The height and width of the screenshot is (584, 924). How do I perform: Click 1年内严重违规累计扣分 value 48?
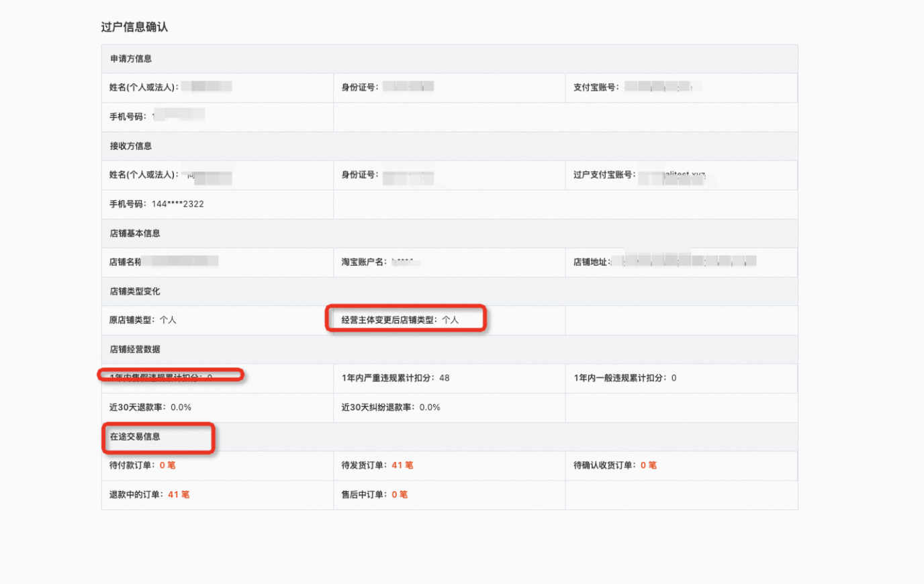click(x=445, y=378)
